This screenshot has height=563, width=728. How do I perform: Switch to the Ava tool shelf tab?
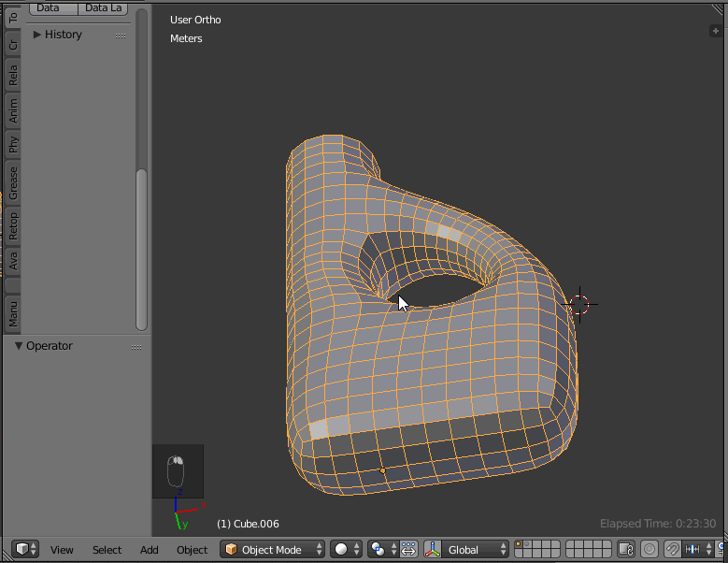(12, 261)
